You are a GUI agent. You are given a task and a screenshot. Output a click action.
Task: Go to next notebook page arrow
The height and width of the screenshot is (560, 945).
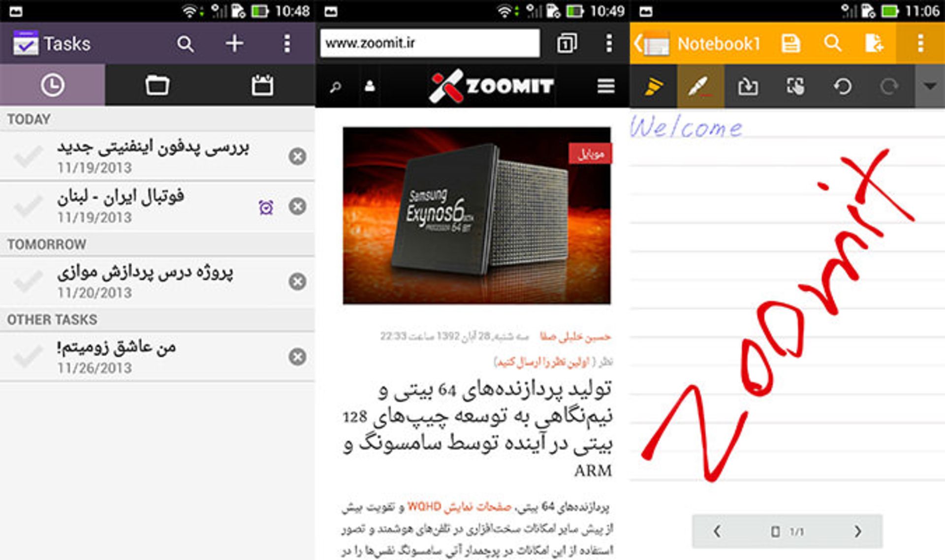click(857, 531)
